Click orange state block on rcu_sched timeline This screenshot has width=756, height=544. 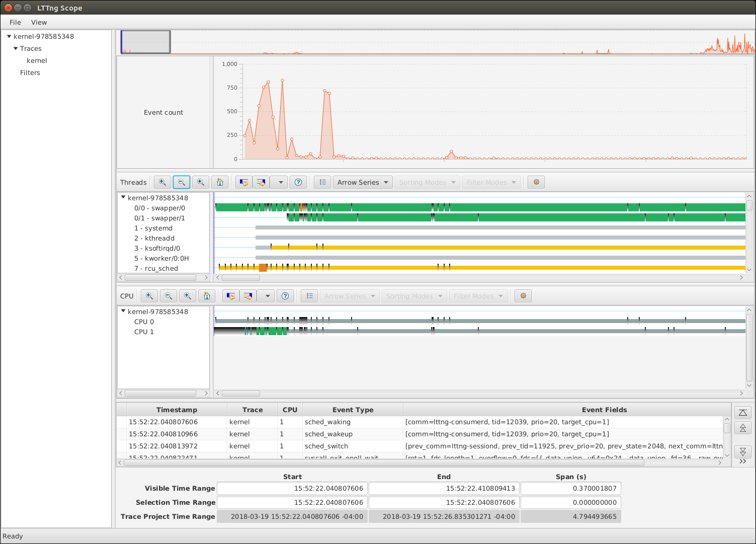pos(263,268)
